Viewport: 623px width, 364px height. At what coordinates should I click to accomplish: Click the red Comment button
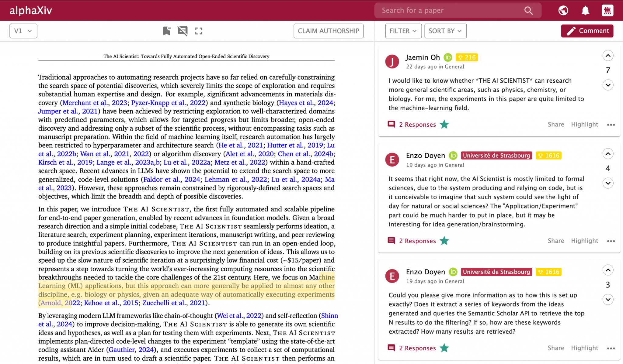(x=587, y=31)
